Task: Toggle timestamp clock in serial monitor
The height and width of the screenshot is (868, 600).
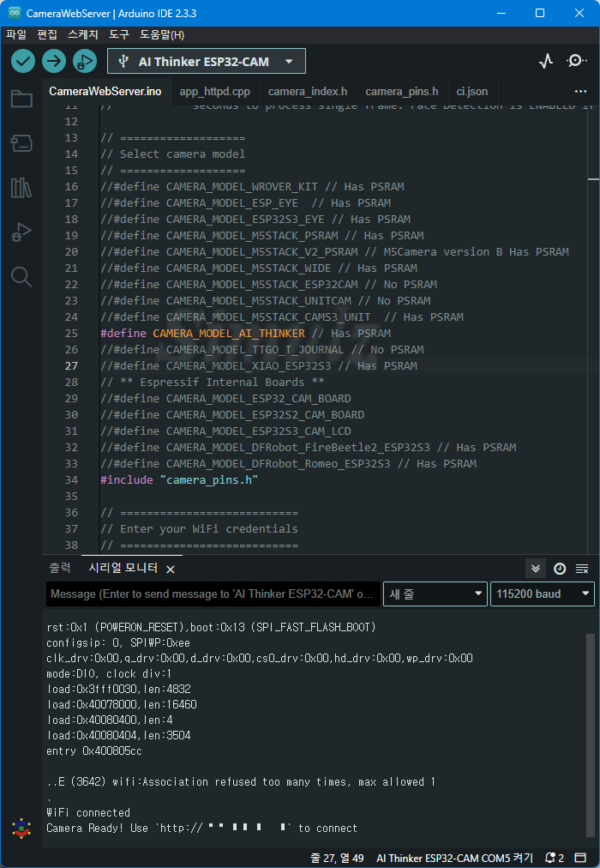Action: (x=560, y=569)
